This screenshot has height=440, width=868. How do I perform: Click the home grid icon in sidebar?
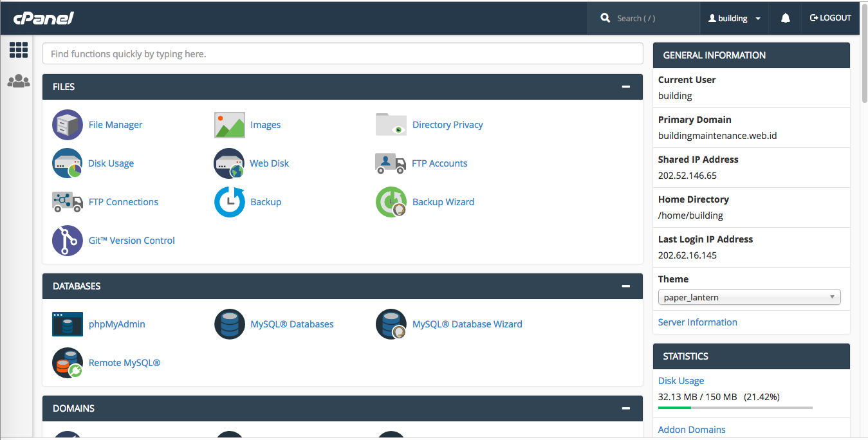pos(19,50)
